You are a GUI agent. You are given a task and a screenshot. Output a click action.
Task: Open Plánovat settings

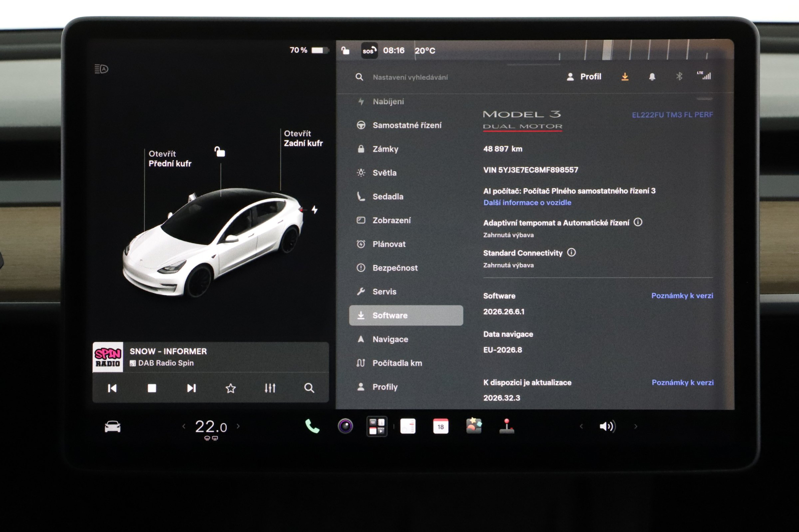click(406, 244)
